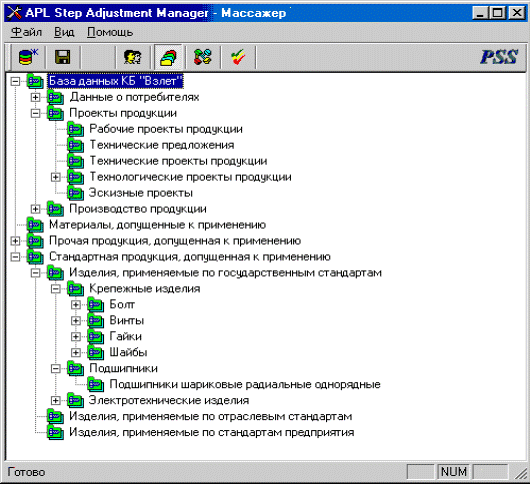The image size is (530, 484).
Task: Select Изделия, применяемые по отраслевым стандартам label
Action: (x=211, y=416)
